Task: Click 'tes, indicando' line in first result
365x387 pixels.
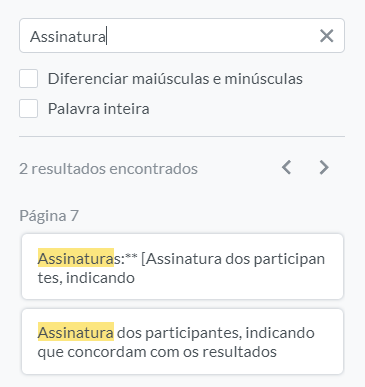Action: pyautogui.click(x=86, y=278)
